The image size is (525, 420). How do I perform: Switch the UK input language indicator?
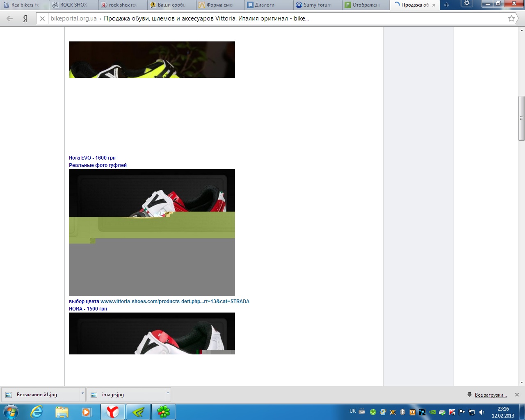pos(352,411)
